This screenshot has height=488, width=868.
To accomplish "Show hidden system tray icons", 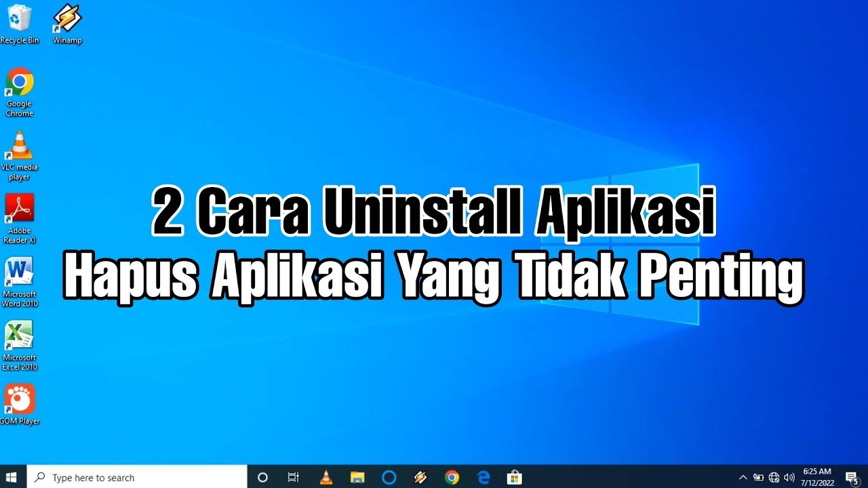I will point(743,477).
